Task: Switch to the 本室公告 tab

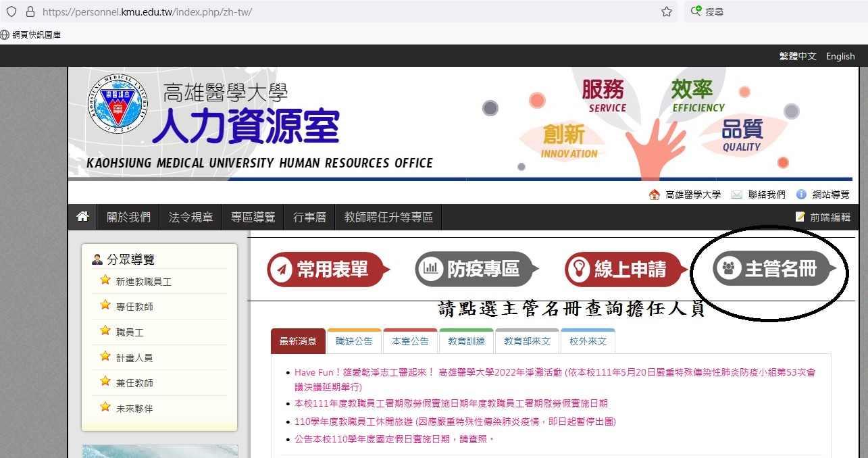Action: [410, 341]
